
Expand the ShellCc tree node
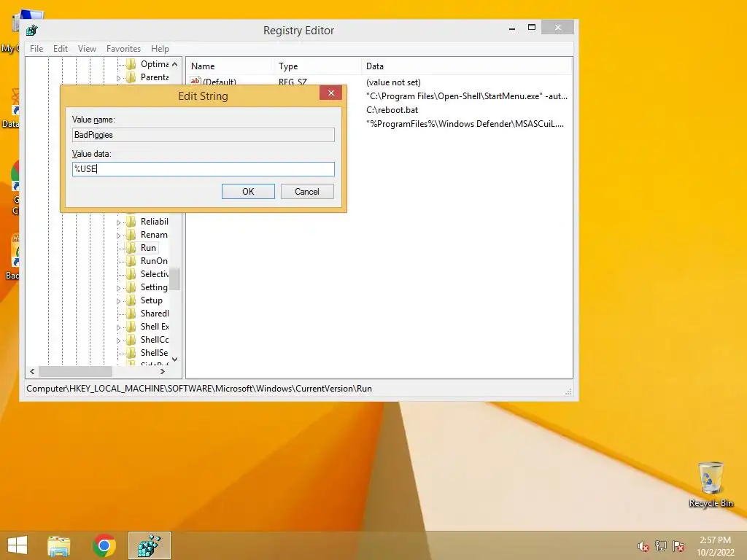pyautogui.click(x=119, y=341)
